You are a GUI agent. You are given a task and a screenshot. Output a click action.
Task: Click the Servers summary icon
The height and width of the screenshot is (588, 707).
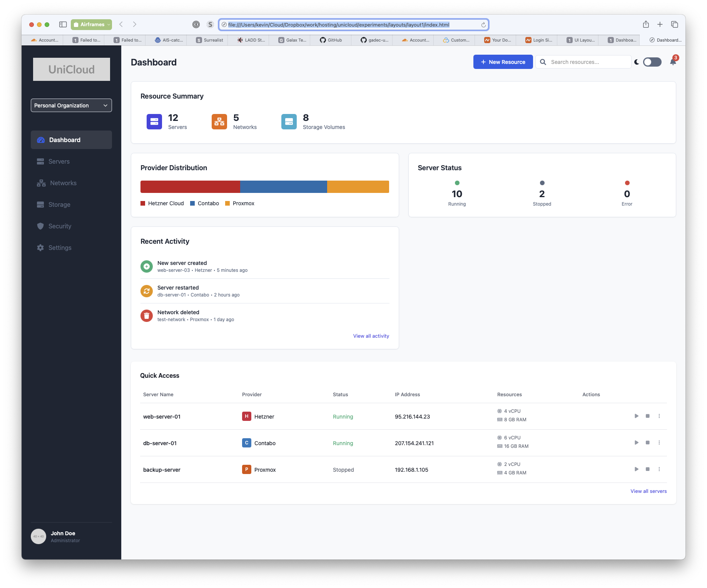(x=154, y=122)
